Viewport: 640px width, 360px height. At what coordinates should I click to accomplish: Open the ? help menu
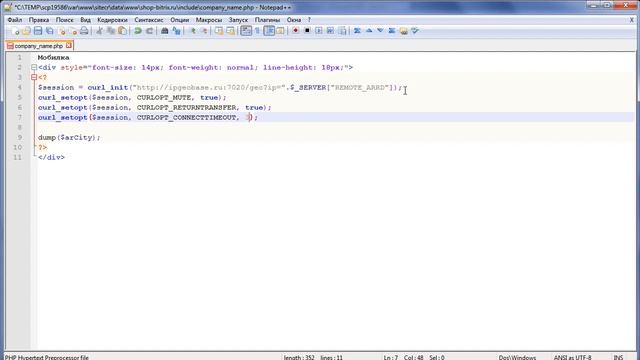coord(309,20)
